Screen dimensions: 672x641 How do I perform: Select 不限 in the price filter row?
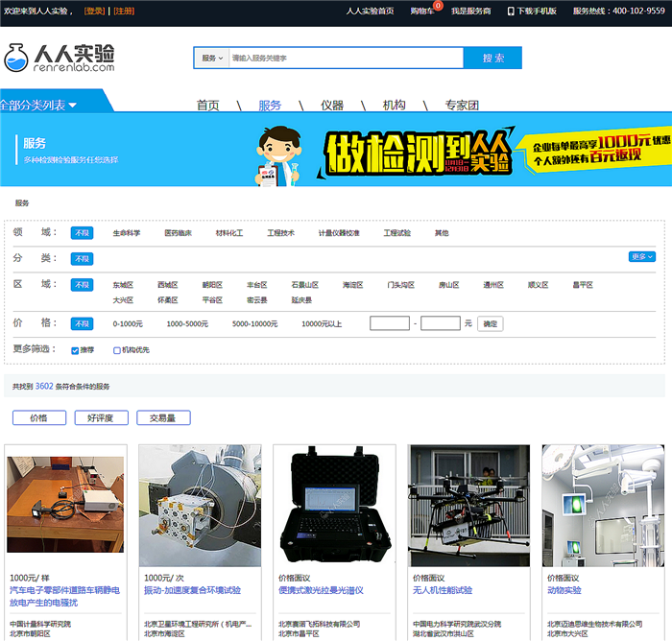coord(82,323)
